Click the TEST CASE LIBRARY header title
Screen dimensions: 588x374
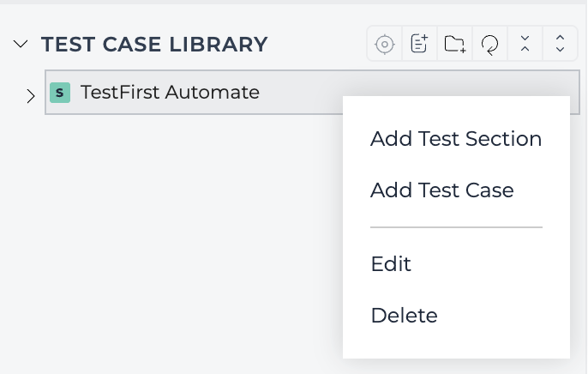pyautogui.click(x=154, y=45)
